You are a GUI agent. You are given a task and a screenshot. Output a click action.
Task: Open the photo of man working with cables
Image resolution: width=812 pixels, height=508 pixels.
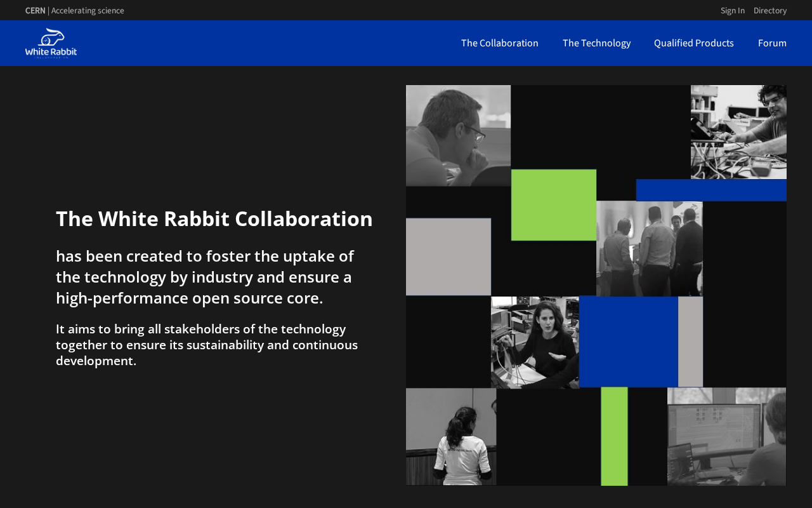click(738, 132)
